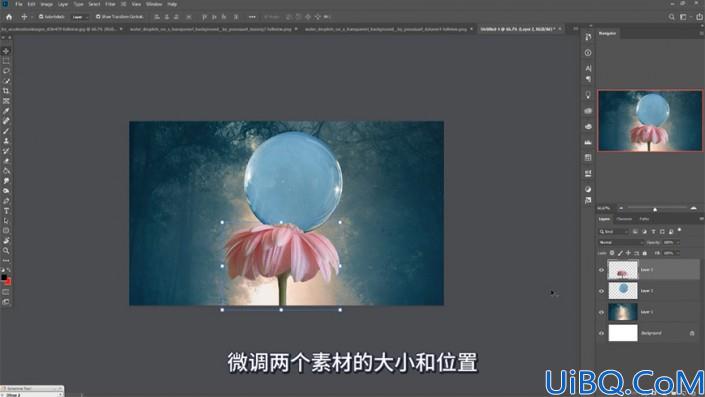
Task: Select the Path Selection tool
Action: click(6, 221)
